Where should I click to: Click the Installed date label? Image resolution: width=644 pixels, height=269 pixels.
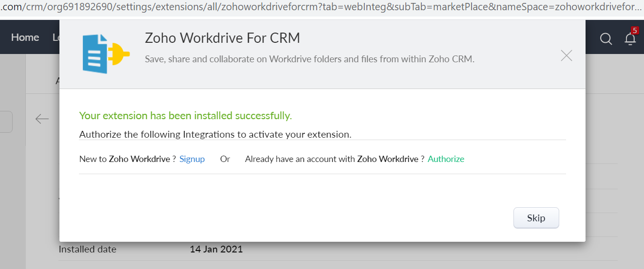[x=88, y=250]
